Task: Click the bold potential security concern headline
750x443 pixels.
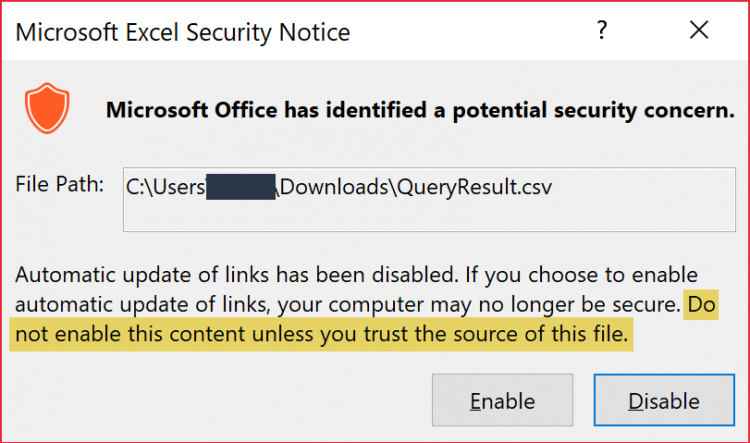Action: point(420,110)
